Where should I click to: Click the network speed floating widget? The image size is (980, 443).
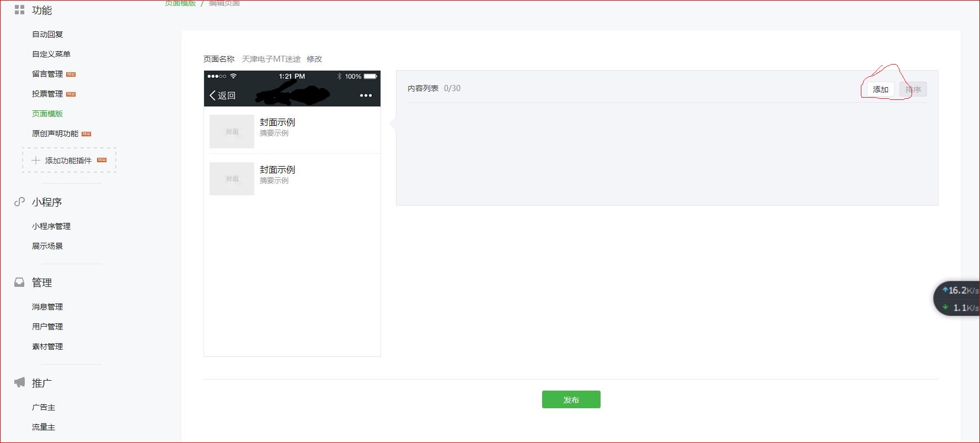tap(957, 298)
